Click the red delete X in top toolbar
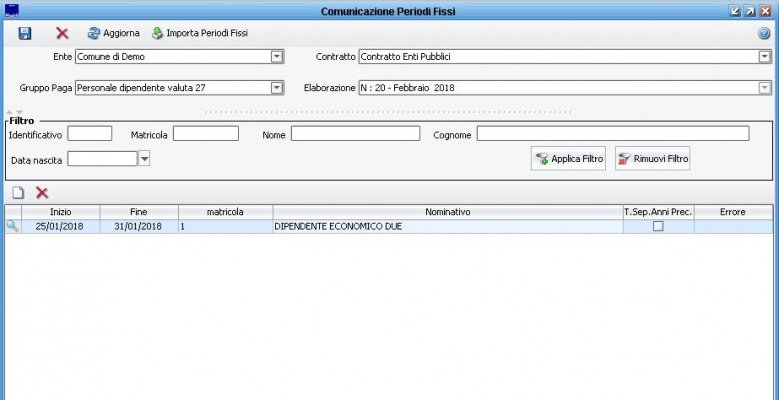The width and height of the screenshot is (779, 400). [62, 33]
